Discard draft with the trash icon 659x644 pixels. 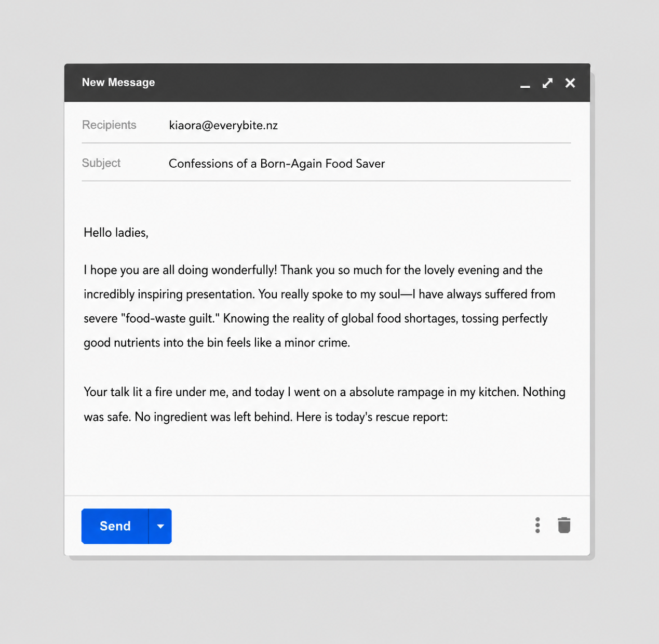[x=564, y=525]
